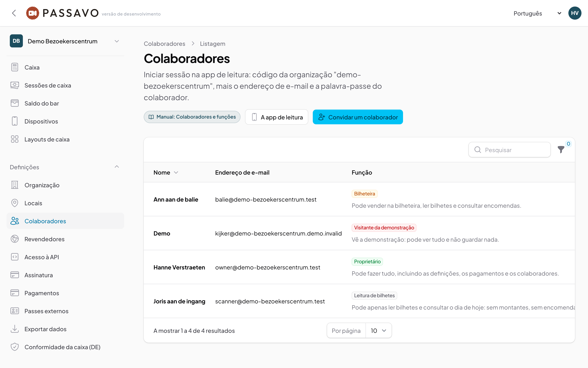Click the Exportar dados download icon
Image resolution: width=588 pixels, height=368 pixels.
point(14,329)
